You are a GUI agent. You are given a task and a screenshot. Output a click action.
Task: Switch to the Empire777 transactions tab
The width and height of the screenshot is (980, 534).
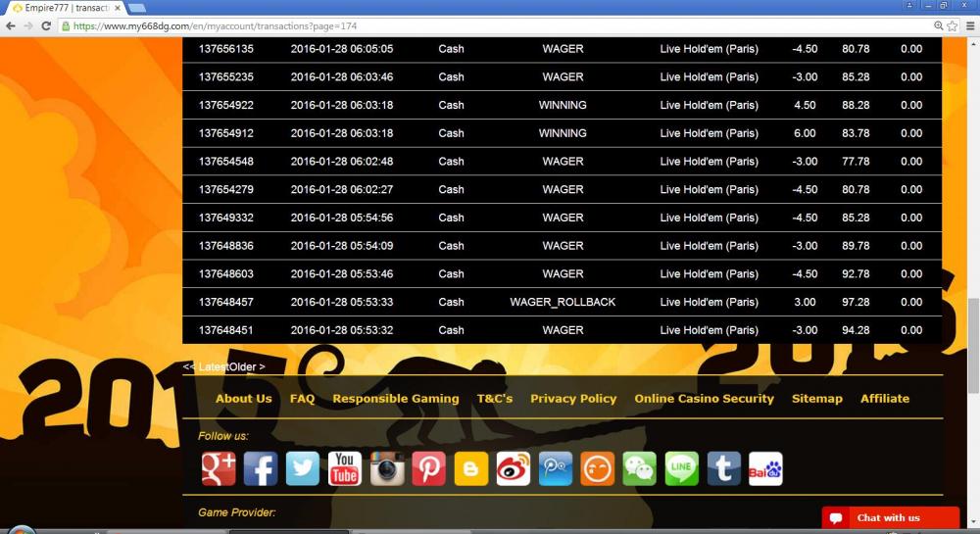tap(66, 8)
